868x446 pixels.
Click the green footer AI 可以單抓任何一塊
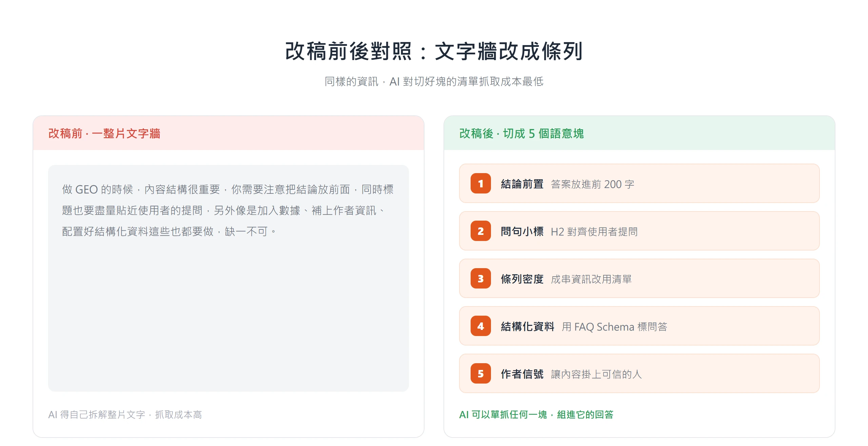[536, 414]
